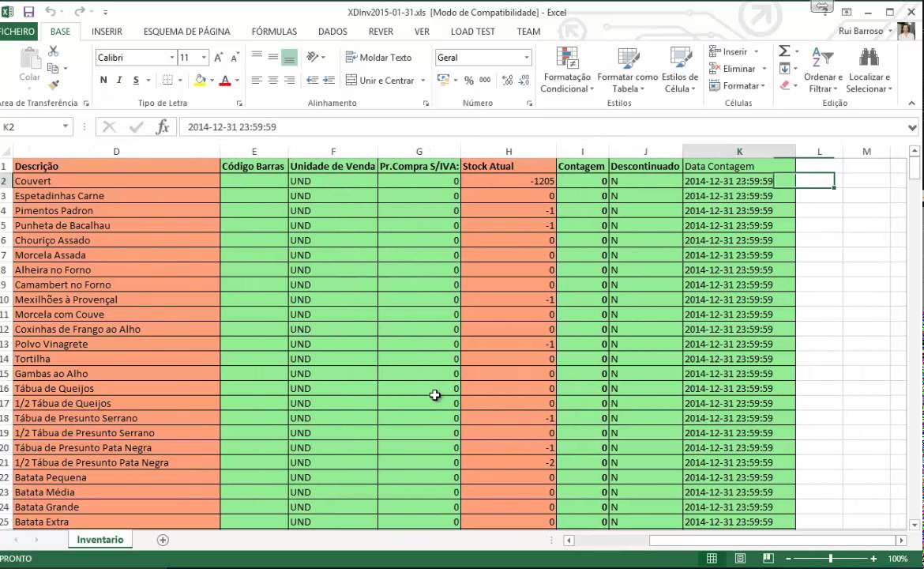
Task: Click the Cut scissors icon
Action: [x=53, y=51]
